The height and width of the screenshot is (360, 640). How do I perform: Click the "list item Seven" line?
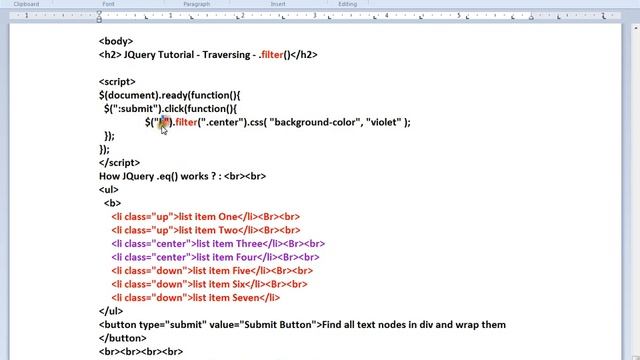coord(196,297)
